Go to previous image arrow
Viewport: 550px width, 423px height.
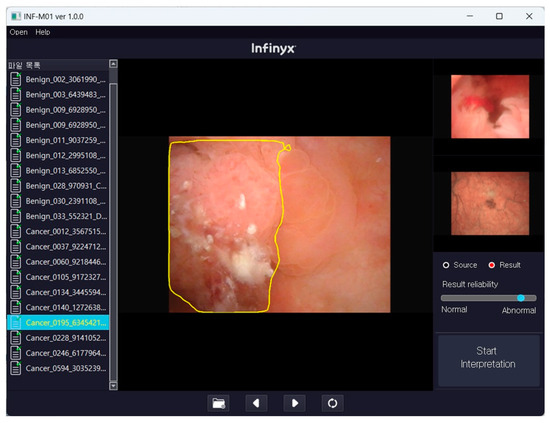256,403
